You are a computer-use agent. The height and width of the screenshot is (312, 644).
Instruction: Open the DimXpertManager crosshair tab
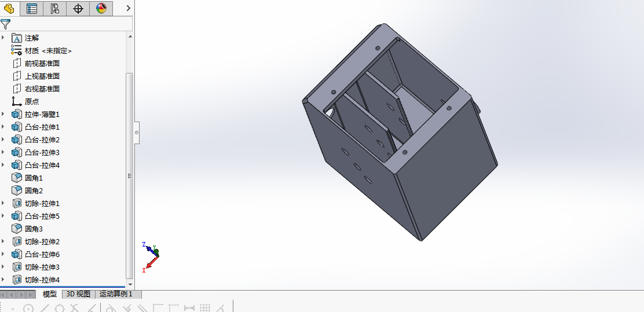tap(78, 8)
